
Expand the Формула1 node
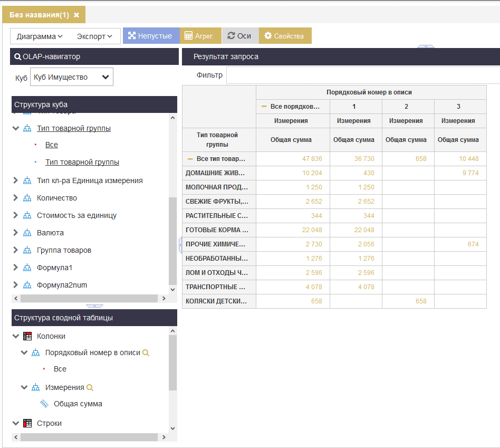tap(16, 268)
